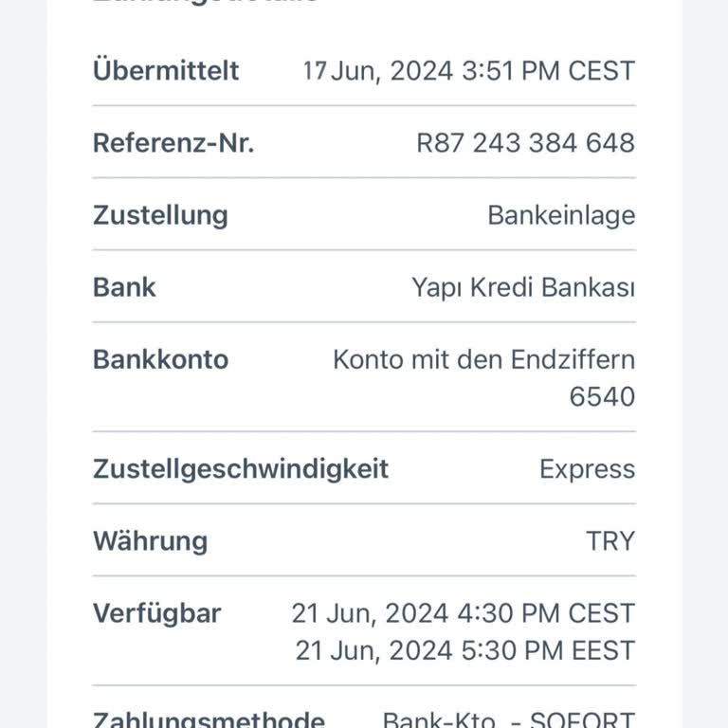The height and width of the screenshot is (728, 728).
Task: Click the Zahlungsmethode label
Action: point(209,719)
